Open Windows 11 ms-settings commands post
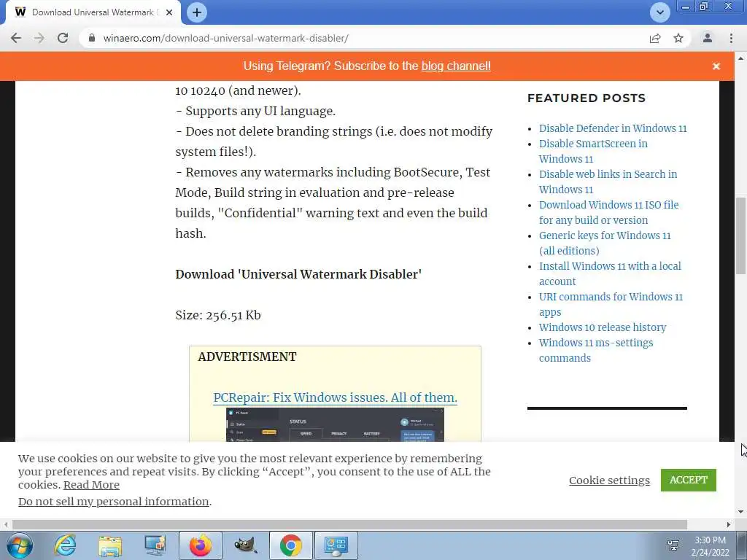This screenshot has height=560, width=747. click(x=596, y=351)
